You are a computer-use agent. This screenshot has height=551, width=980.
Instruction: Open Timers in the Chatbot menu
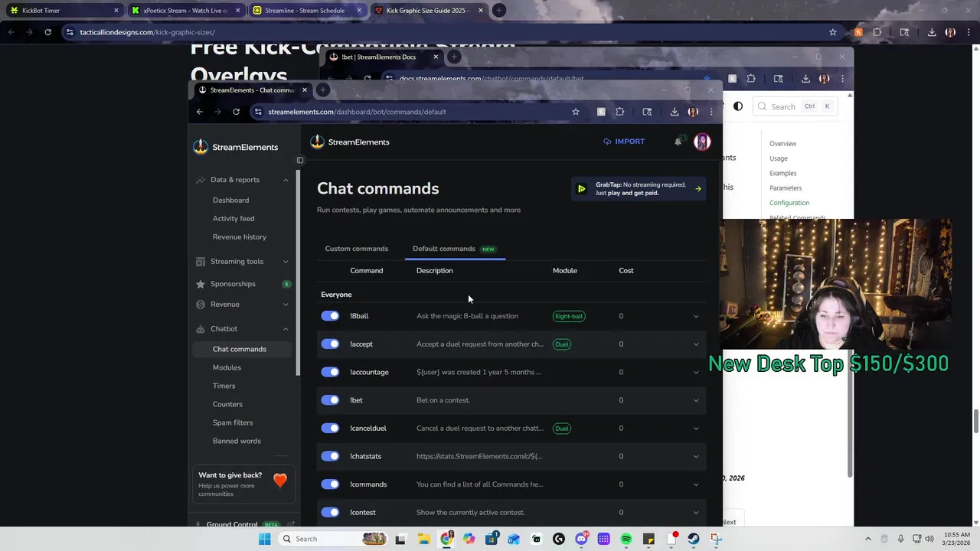[224, 386]
